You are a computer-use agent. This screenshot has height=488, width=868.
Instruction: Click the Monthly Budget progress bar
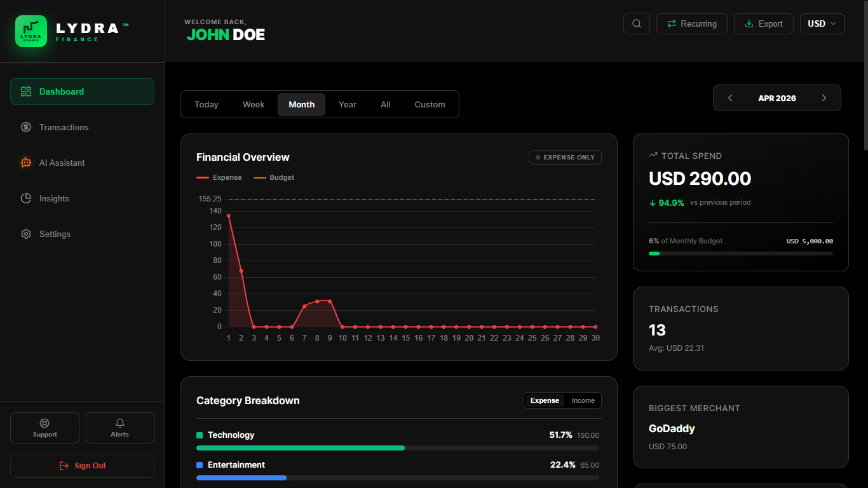[x=740, y=254]
